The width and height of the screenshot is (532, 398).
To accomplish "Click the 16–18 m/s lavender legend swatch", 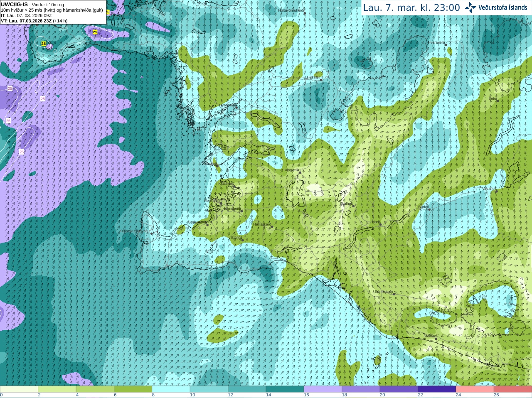I will [x=323, y=389].
